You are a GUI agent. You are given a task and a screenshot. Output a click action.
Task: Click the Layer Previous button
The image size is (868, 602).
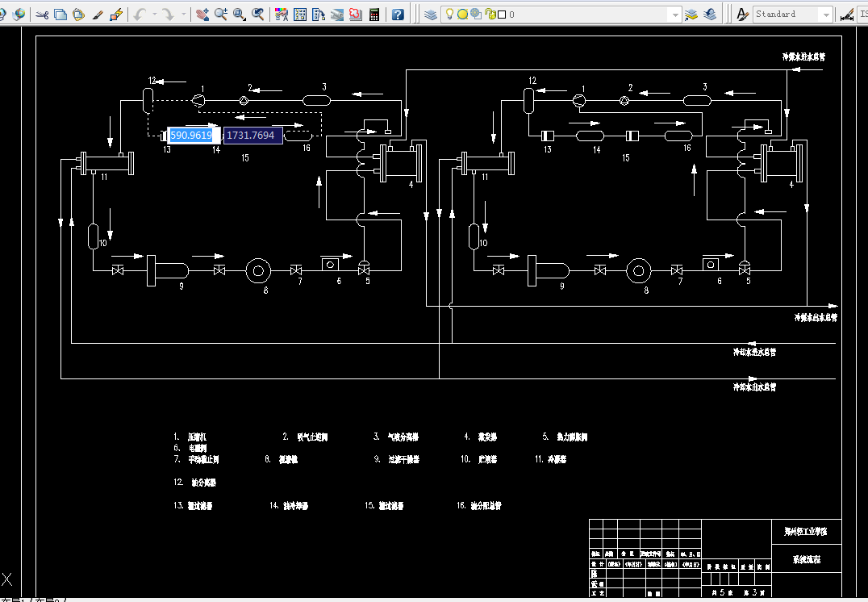[710, 15]
